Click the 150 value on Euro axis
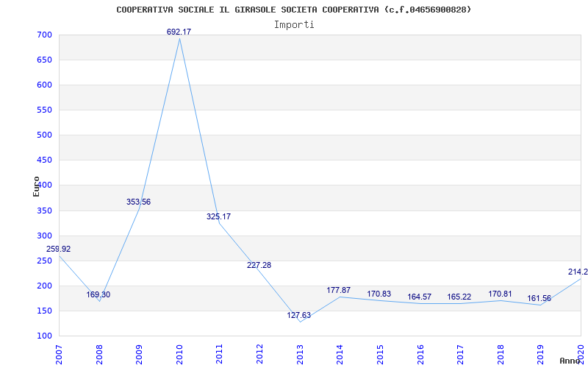The height and width of the screenshot is (368, 588). [44, 311]
